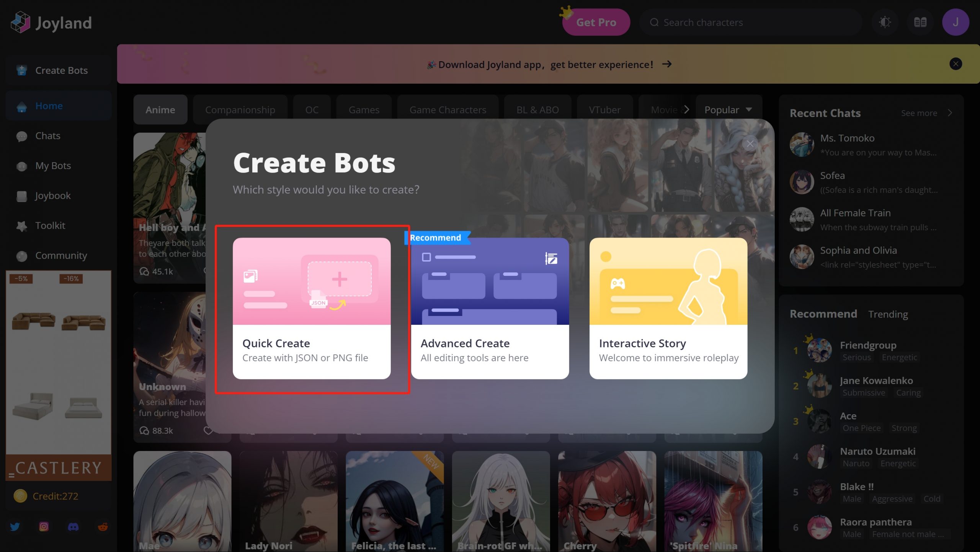This screenshot has width=980, height=552.
Task: Open the Castlery furniture ad
Action: 59,375
